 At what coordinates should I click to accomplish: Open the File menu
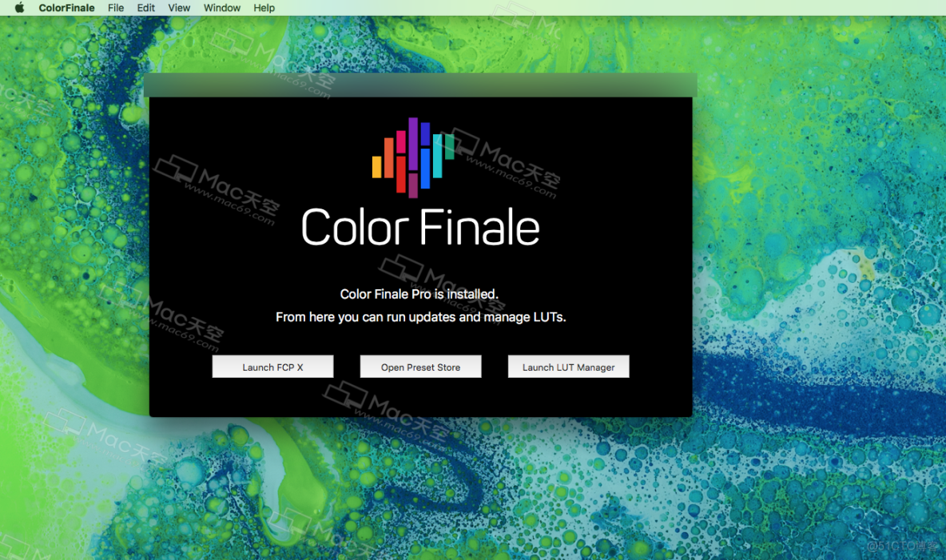[116, 8]
